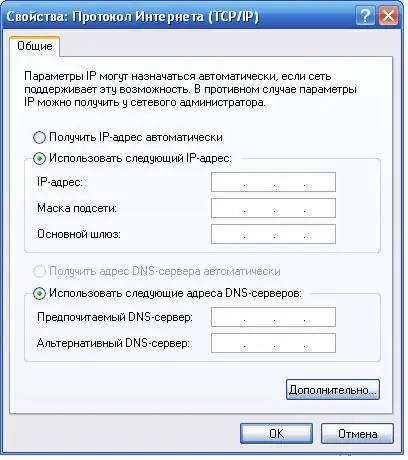
Task: Confirm settings with the OK button
Action: click(276, 434)
